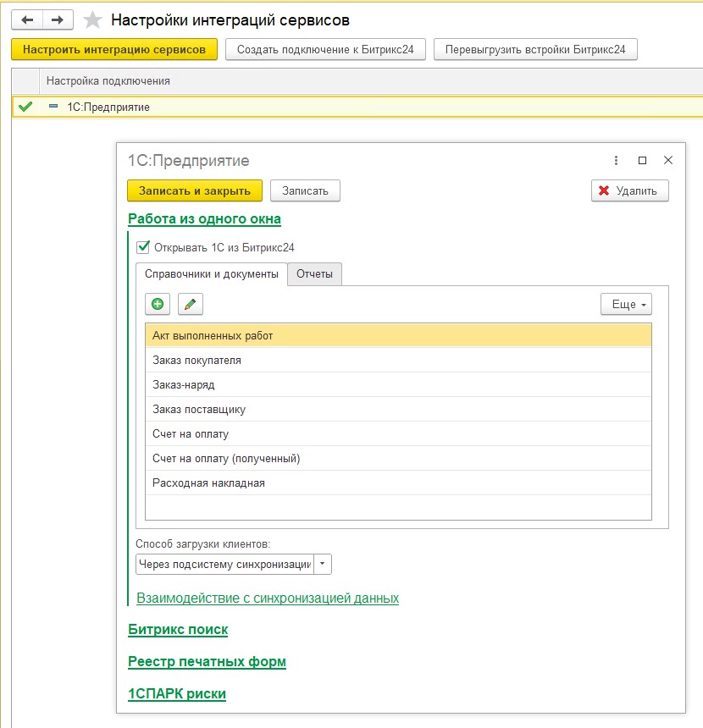Go back with the left arrow
This screenshot has height=728, width=703.
tap(27, 20)
